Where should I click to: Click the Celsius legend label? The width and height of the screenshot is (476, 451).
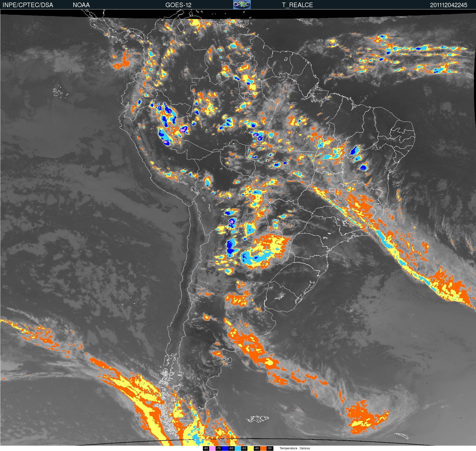point(305,448)
